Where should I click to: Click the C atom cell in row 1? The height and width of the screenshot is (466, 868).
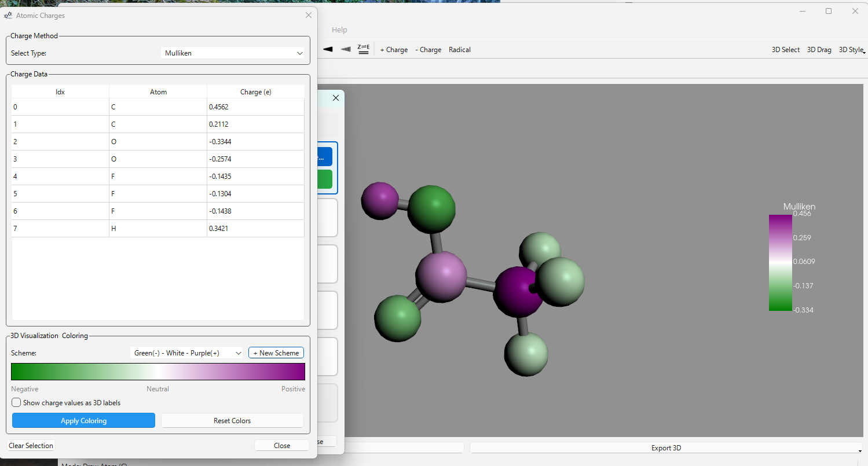click(x=158, y=124)
